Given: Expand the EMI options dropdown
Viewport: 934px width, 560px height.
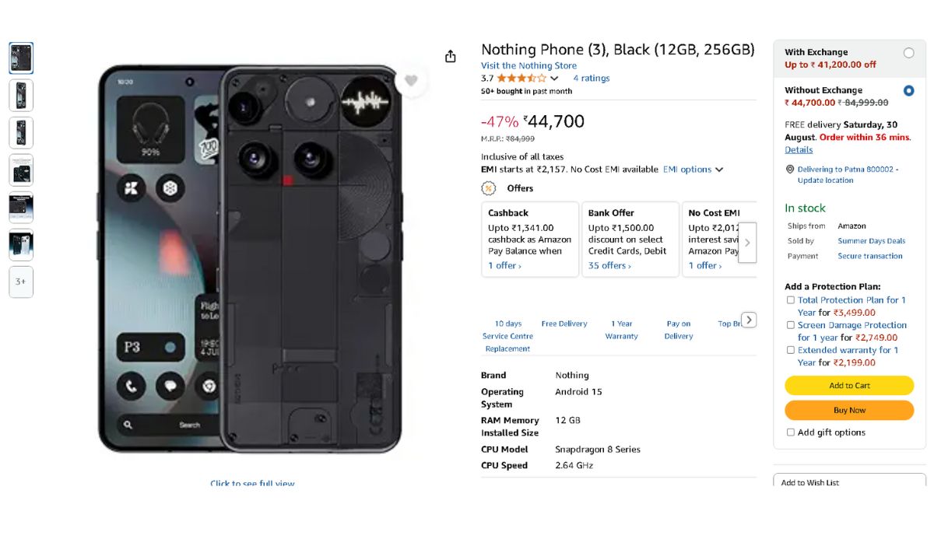Looking at the screenshot, I should (x=693, y=170).
